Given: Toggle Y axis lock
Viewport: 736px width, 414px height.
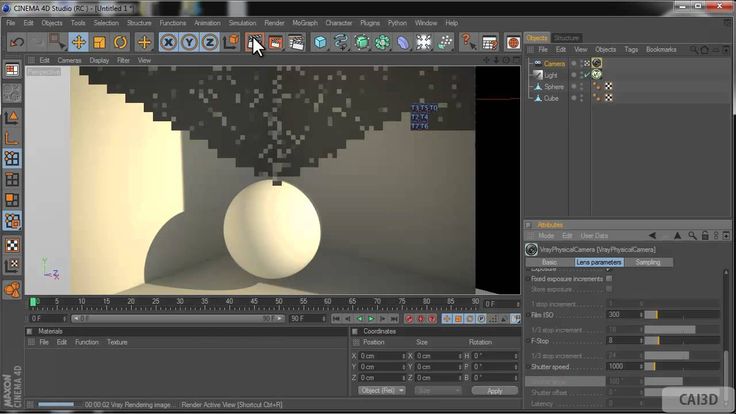Looking at the screenshot, I should (x=189, y=42).
